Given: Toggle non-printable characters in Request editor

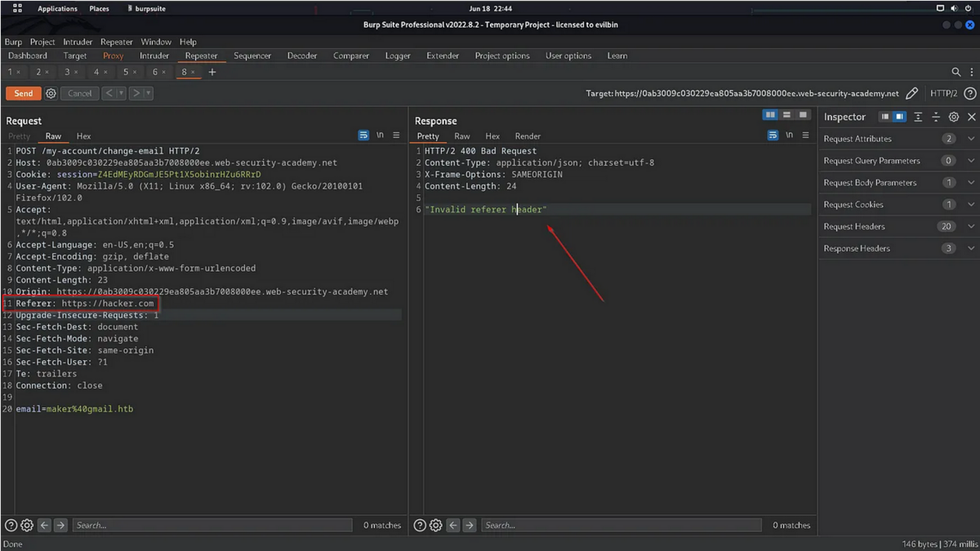Looking at the screenshot, I should click(x=380, y=136).
